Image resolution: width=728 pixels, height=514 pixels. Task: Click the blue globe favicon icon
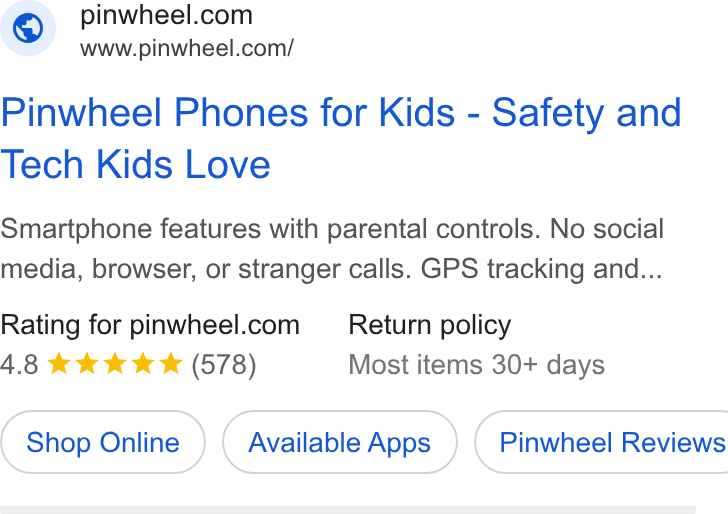[x=28, y=28]
